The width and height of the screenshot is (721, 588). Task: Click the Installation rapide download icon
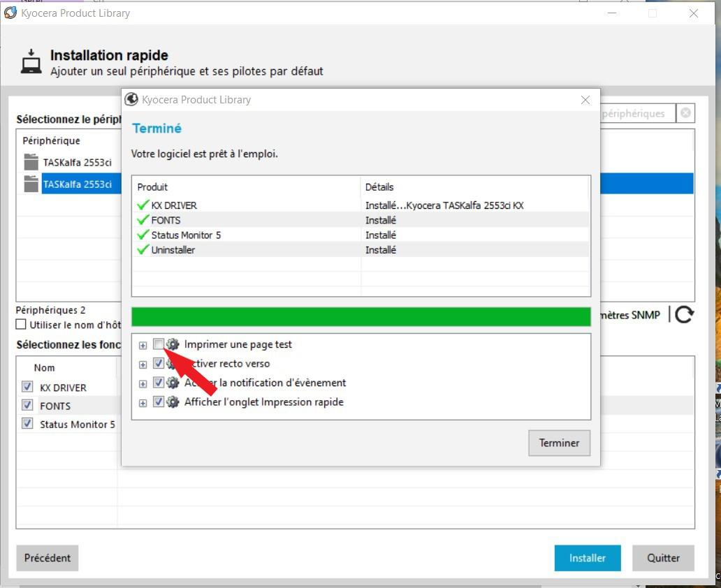30,62
